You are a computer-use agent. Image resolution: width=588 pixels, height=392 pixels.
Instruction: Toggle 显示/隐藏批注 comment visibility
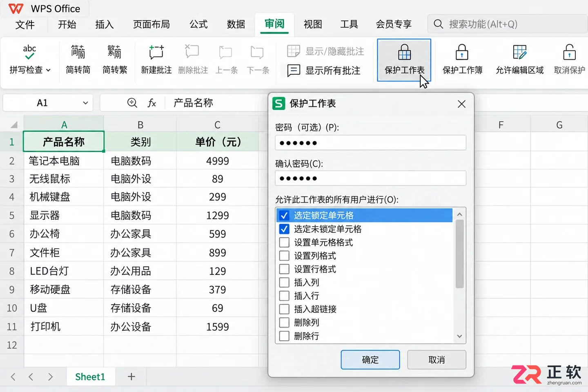click(x=325, y=51)
